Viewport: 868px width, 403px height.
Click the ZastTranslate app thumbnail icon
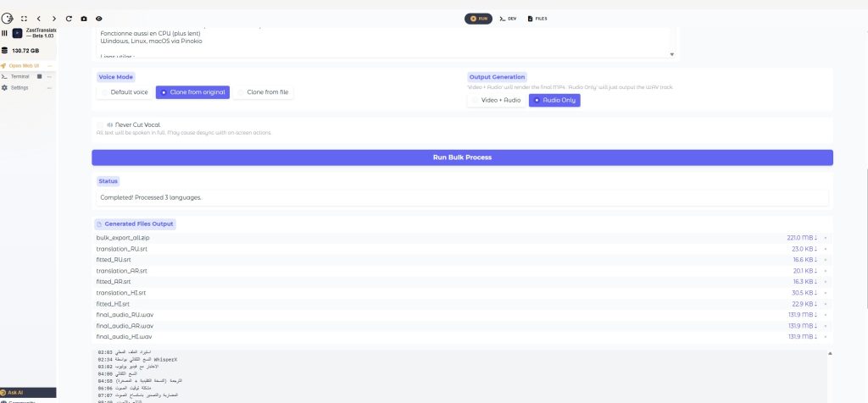pos(17,33)
